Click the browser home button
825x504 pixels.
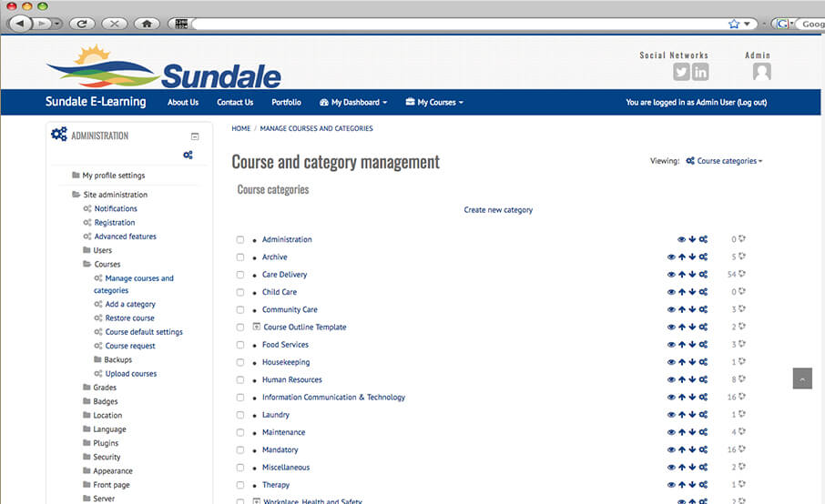[x=147, y=23]
